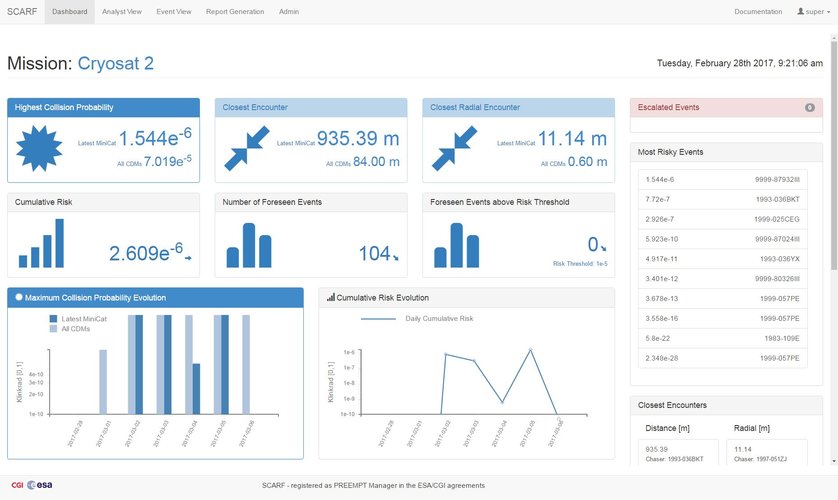Click the ESA logo in the footer
Image resolution: width=838 pixels, height=500 pixels.
(x=46, y=485)
